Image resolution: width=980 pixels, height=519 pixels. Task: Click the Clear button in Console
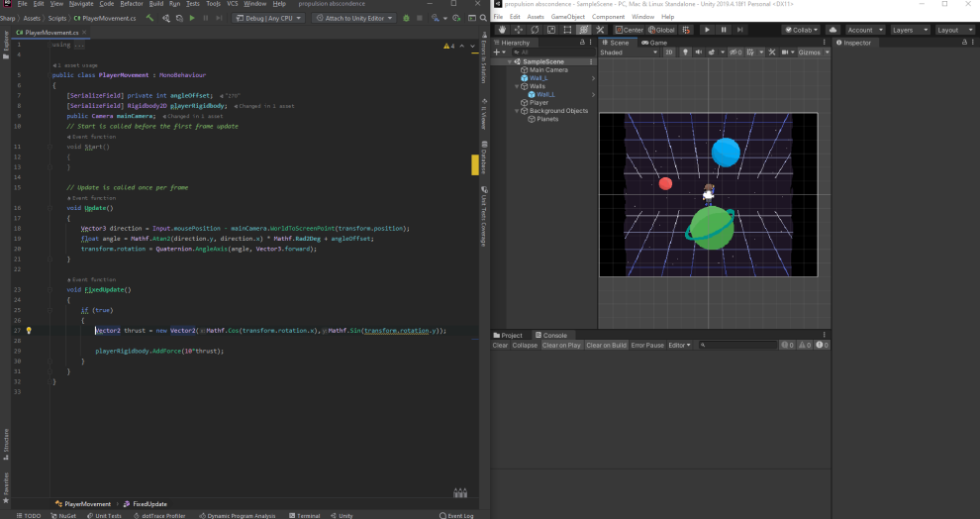click(500, 345)
